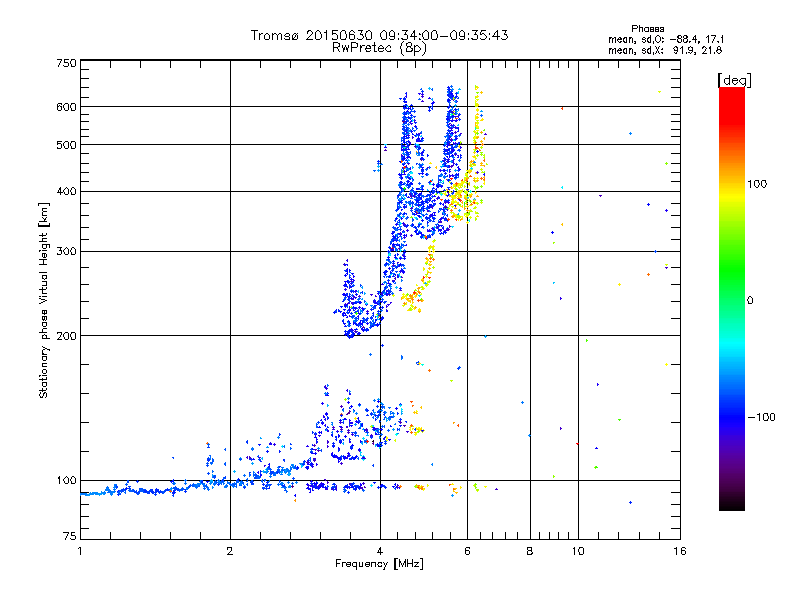This screenshot has width=800, height=600.
Task: Click the x-axis tick label '10'
Action: coord(578,551)
